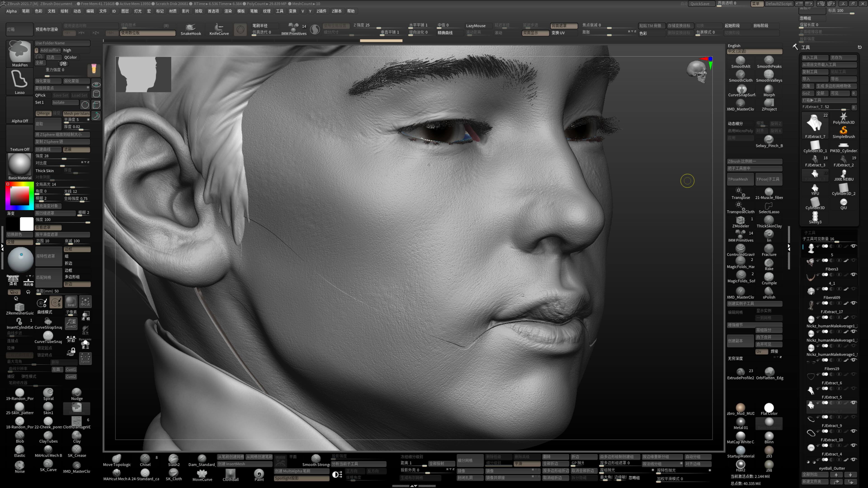Expand the 子工具 subtool section header

[x=810, y=232]
